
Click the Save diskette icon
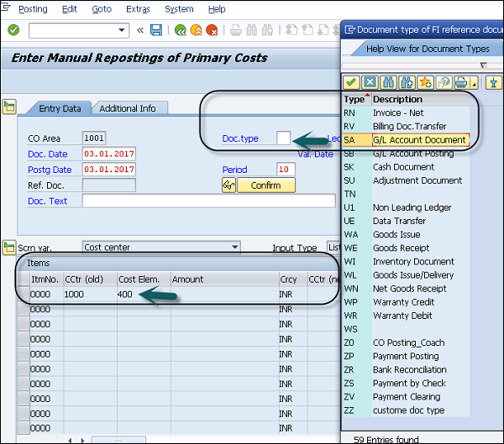[x=156, y=30]
